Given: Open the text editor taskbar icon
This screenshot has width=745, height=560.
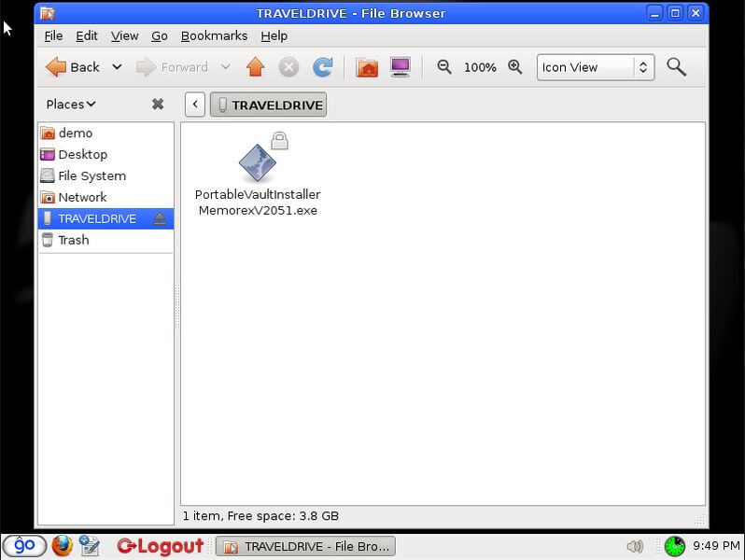Looking at the screenshot, I should pos(90,546).
